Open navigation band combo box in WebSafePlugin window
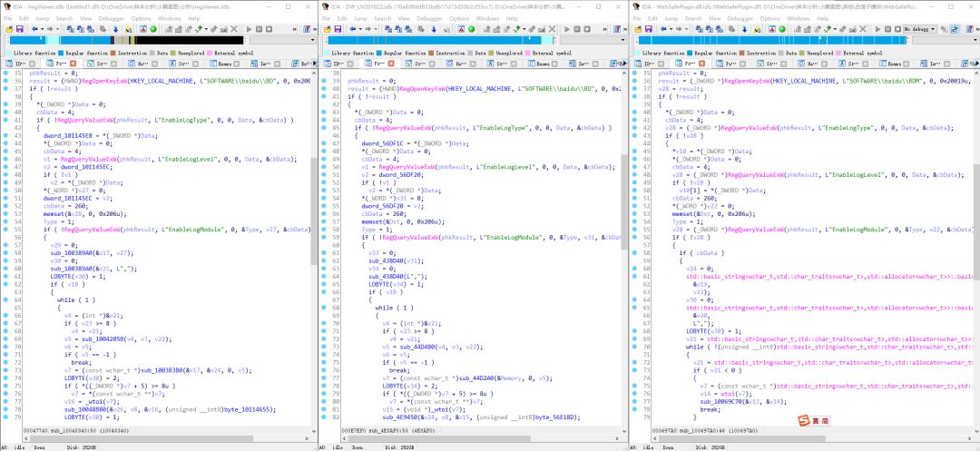980x451 pixels. 945,40
